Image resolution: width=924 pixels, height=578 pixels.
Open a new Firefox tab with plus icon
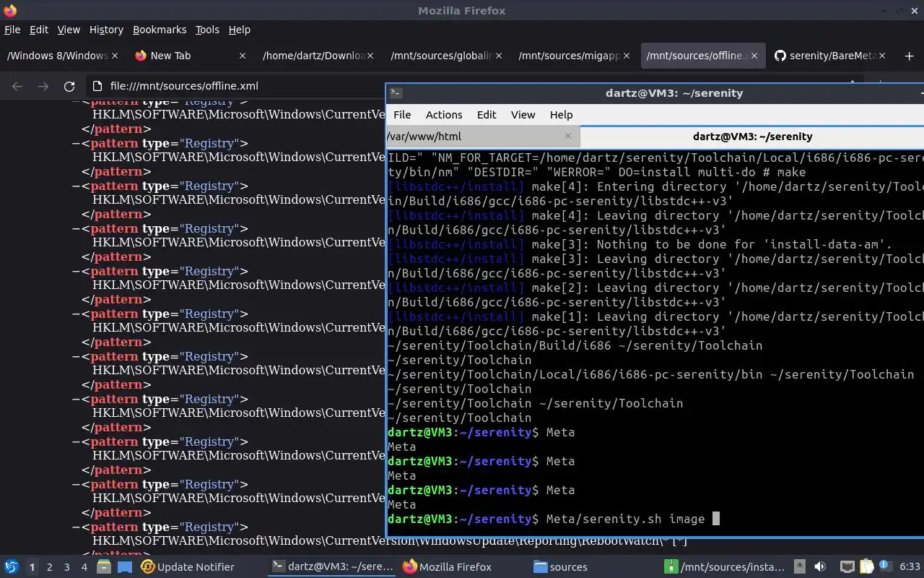[x=909, y=56]
